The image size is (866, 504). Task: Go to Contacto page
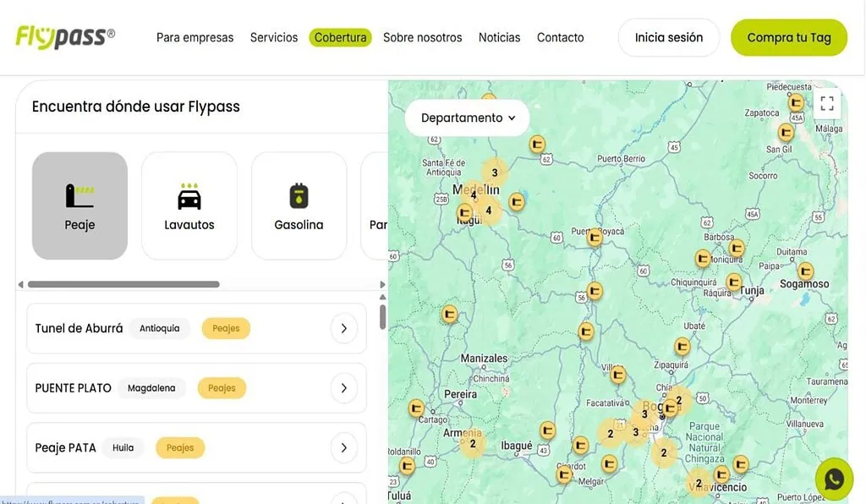[560, 37]
